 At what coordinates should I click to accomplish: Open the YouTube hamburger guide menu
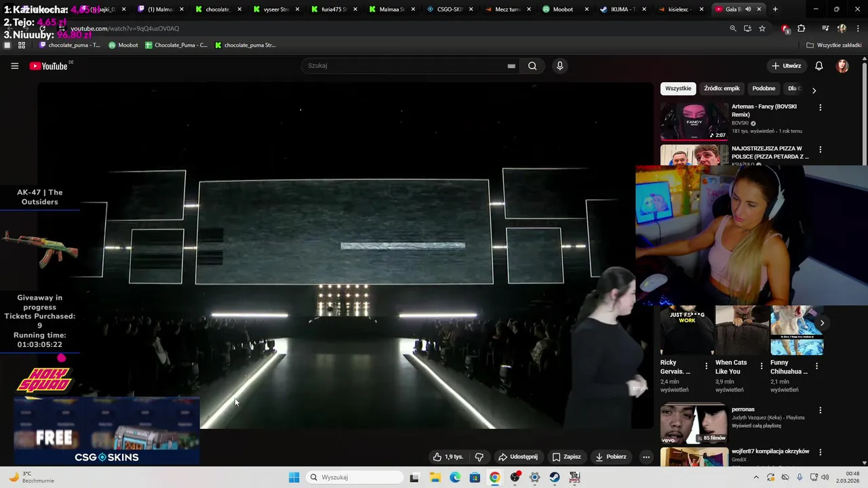coord(14,66)
